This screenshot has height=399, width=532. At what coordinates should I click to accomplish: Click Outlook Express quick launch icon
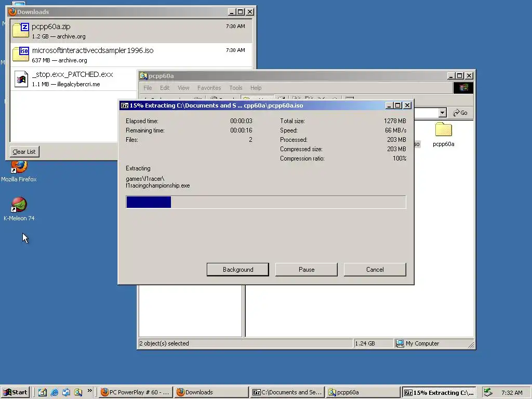click(x=66, y=392)
